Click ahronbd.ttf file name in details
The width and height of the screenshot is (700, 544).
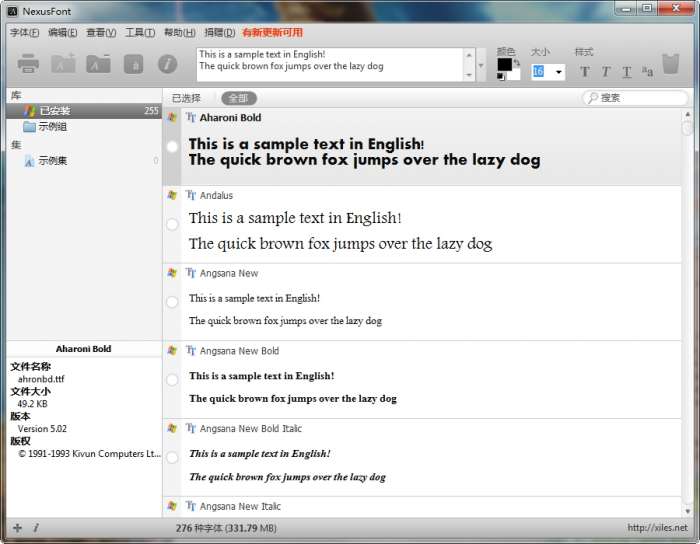[x=41, y=379]
